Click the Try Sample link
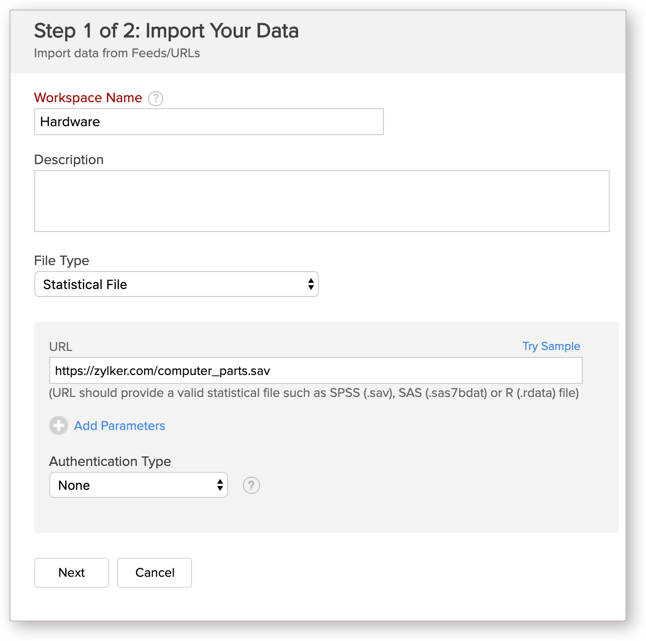The image size is (646, 641). click(x=551, y=346)
